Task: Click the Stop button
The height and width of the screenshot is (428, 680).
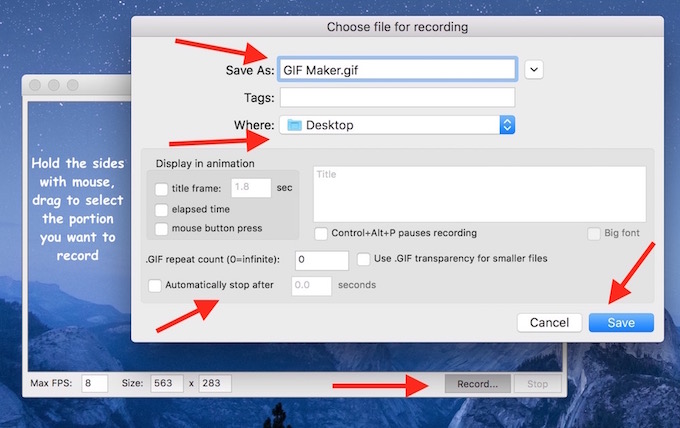Action: [x=537, y=383]
